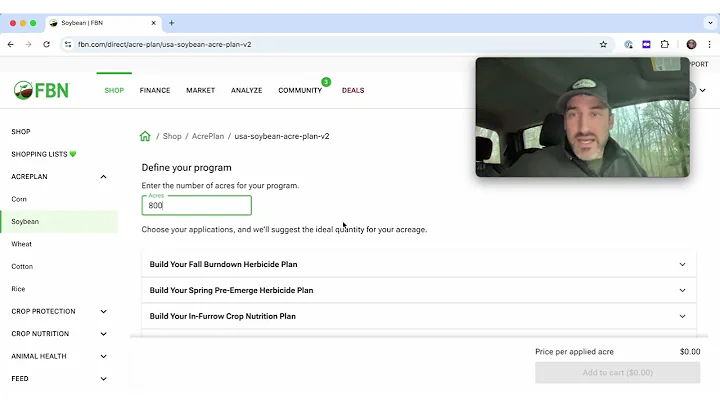Viewport: 720px width, 404px height.
Task: Expand the CROP PROTECTION section
Action: pos(103,311)
